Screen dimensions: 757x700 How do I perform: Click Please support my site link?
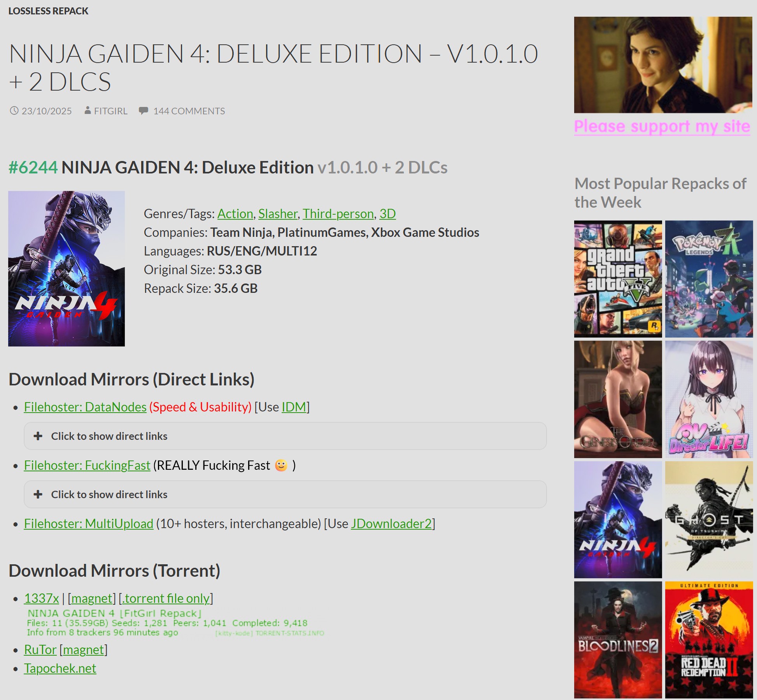click(662, 127)
